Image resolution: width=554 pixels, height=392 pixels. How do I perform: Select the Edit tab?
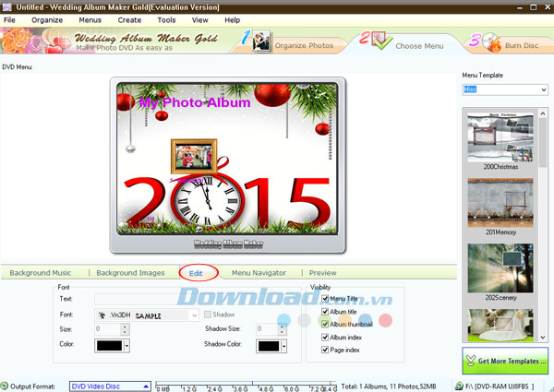(x=196, y=273)
